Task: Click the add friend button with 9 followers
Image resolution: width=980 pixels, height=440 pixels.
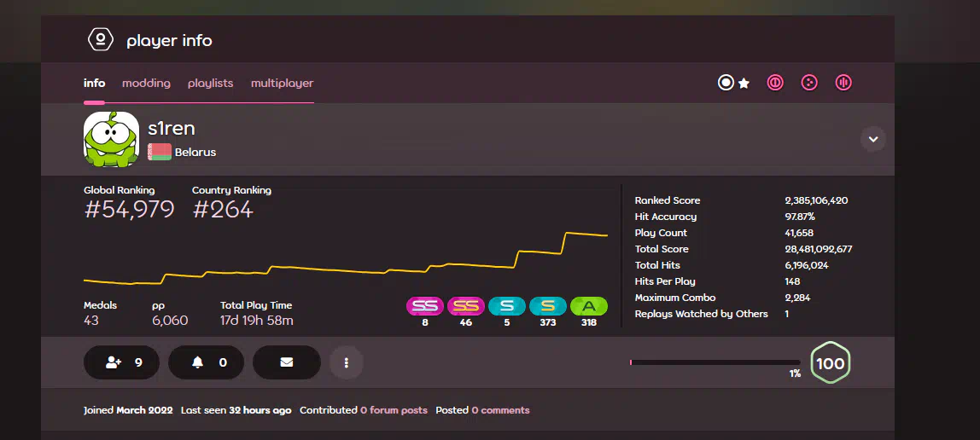Action: 123,362
